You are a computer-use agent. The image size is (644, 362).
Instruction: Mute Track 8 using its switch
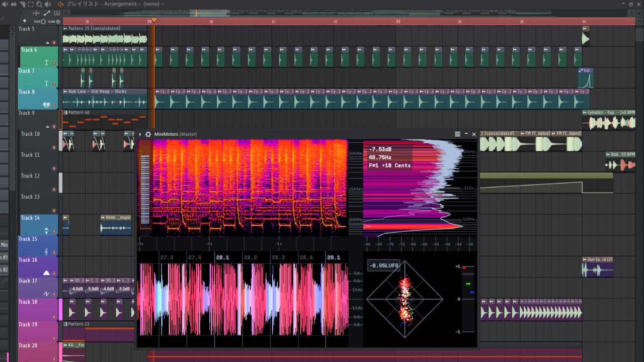coord(54,106)
